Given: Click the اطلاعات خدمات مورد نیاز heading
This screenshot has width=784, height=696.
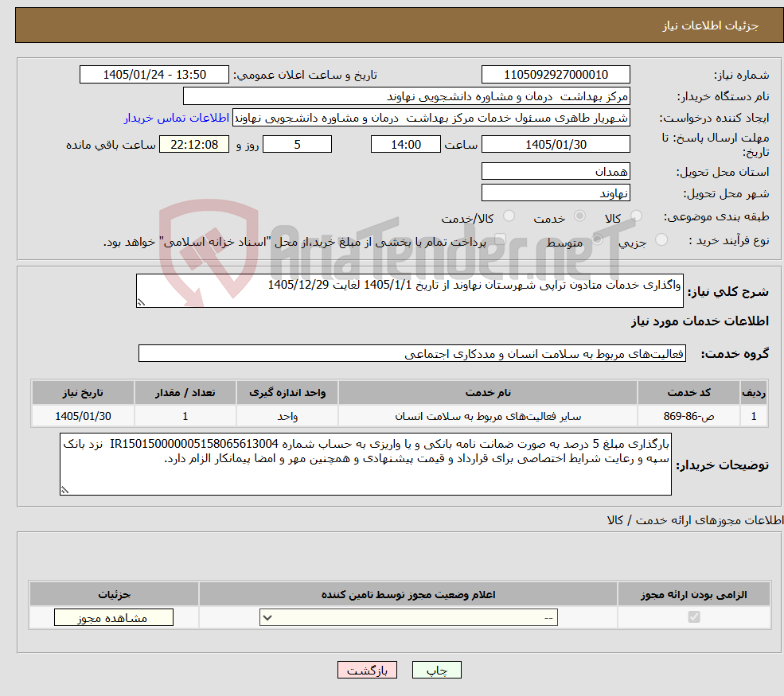Looking at the screenshot, I should (x=700, y=321).
